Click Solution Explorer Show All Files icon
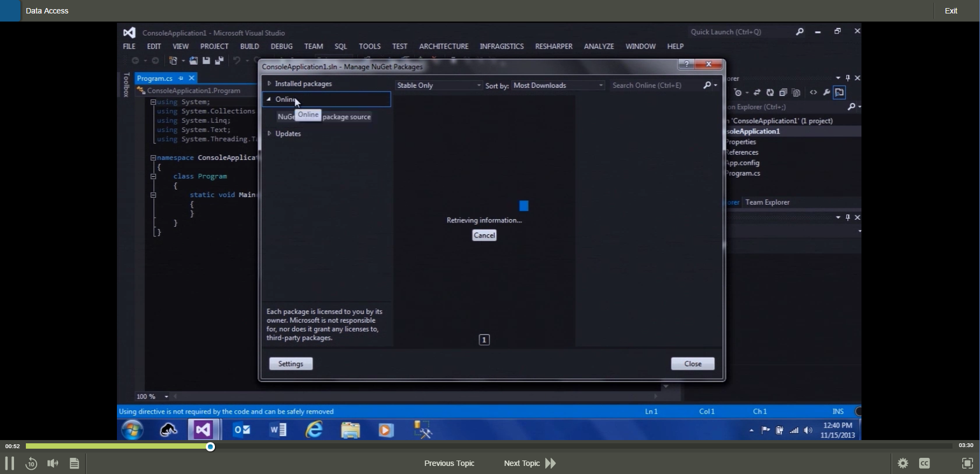Viewport: 980px width, 474px height. tap(796, 93)
